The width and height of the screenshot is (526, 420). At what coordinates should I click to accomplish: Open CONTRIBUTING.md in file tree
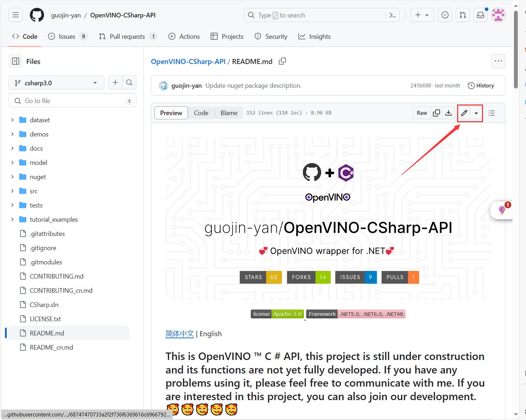(57, 276)
